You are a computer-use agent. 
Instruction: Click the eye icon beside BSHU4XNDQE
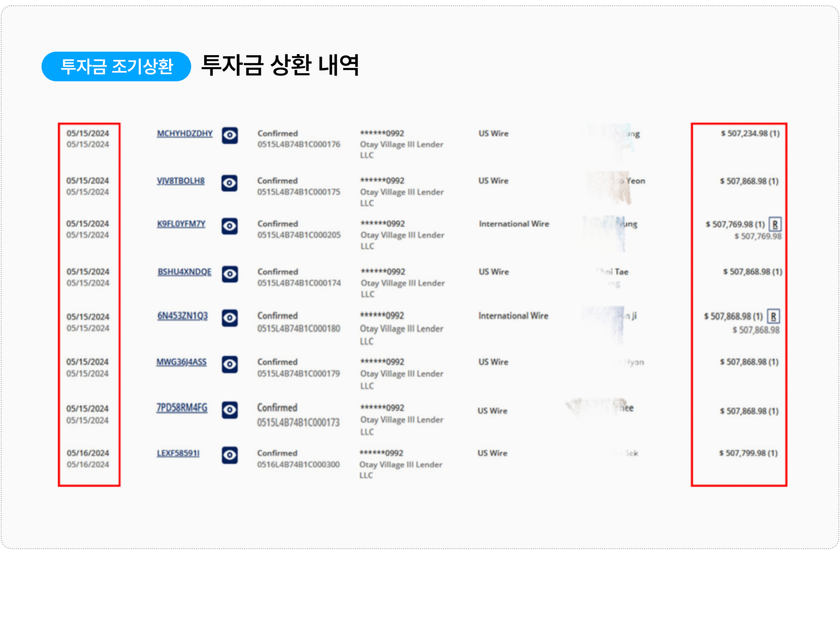230,274
